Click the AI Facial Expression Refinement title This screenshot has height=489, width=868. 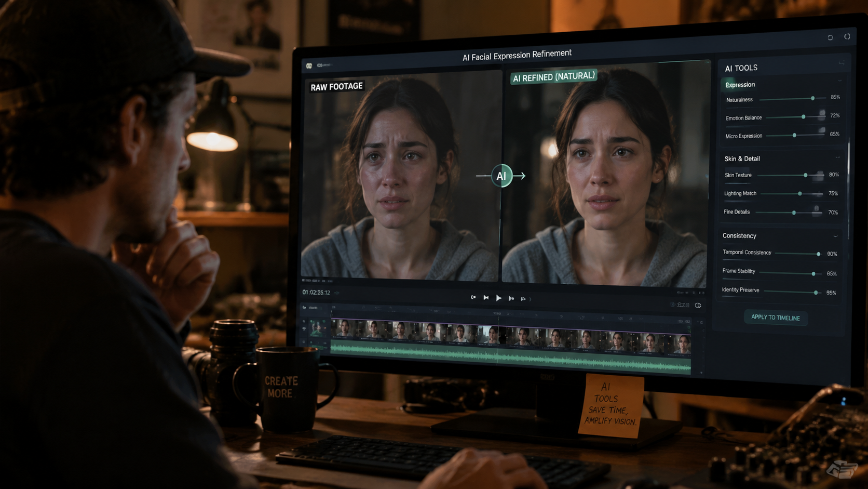coord(517,55)
